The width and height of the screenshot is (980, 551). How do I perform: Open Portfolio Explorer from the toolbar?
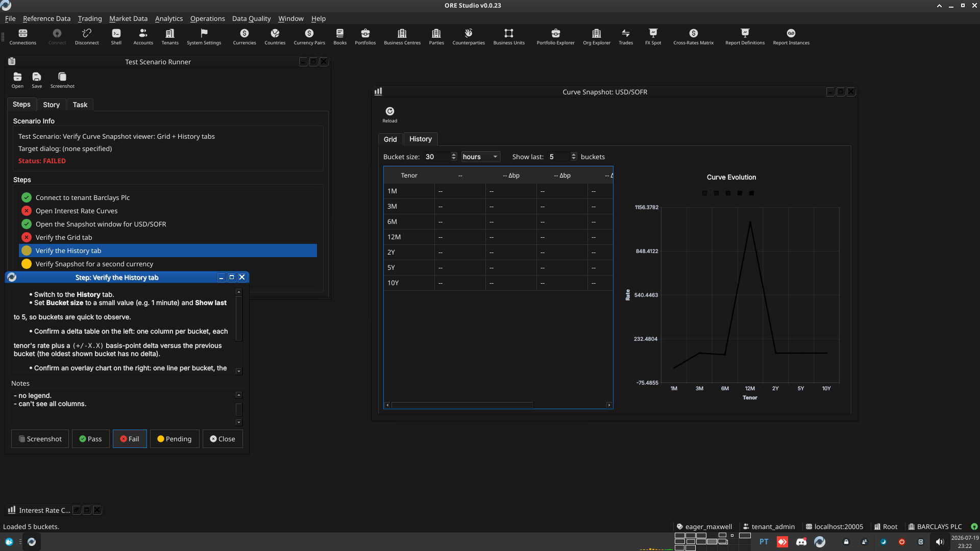click(555, 36)
